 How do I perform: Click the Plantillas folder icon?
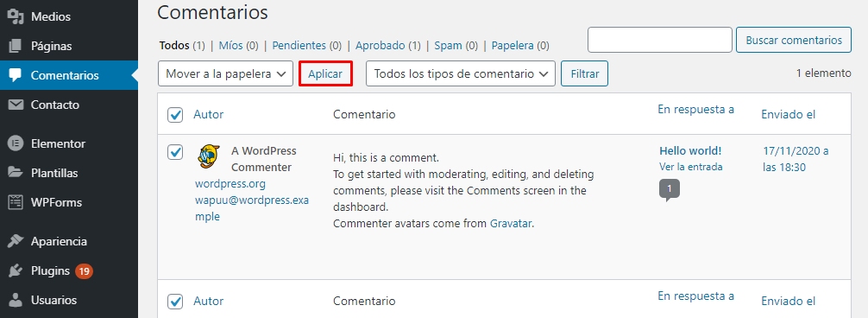[x=16, y=173]
